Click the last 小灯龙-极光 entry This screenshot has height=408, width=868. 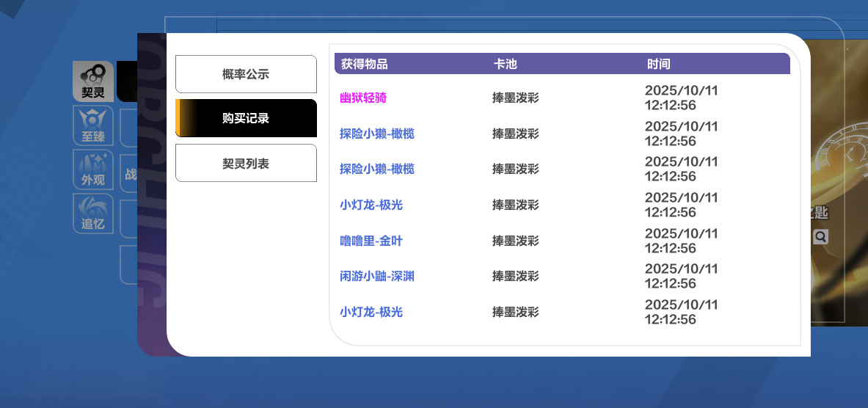(x=371, y=312)
